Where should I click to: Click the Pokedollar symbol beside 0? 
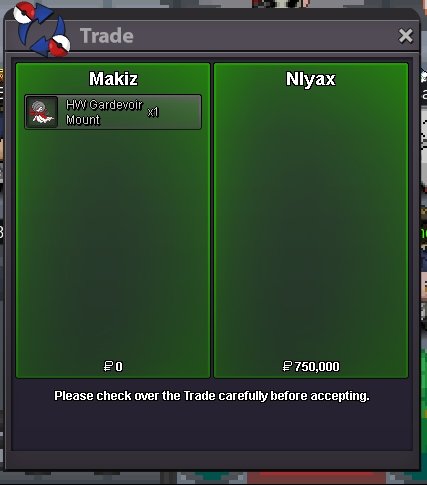(x=108, y=366)
